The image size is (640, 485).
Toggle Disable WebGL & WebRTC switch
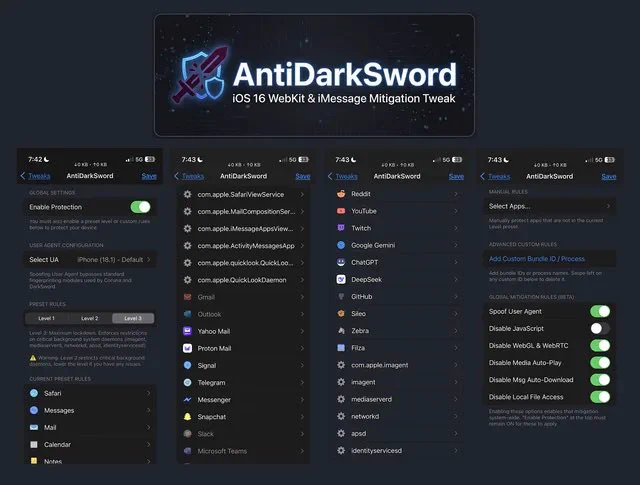[x=600, y=346]
